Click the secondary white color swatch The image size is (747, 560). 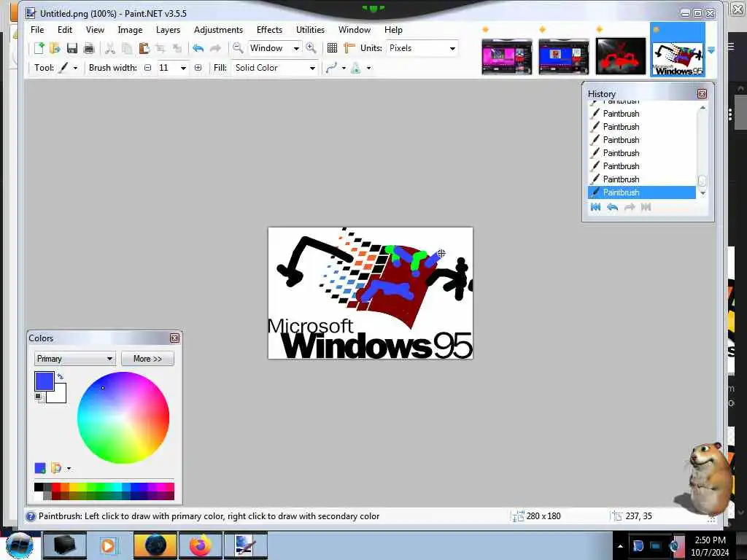(x=59, y=396)
